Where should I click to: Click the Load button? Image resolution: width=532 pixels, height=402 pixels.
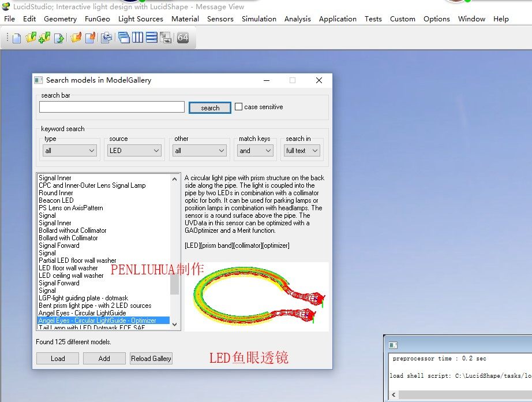point(58,359)
